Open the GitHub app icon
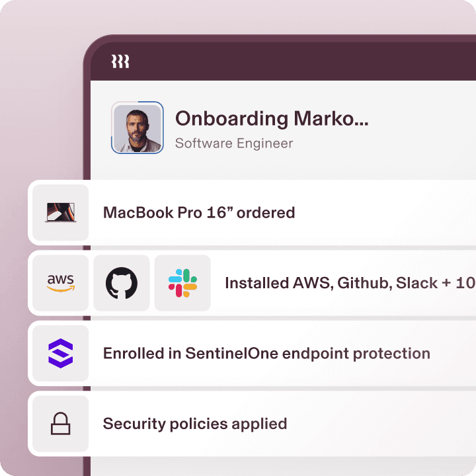 (x=122, y=283)
